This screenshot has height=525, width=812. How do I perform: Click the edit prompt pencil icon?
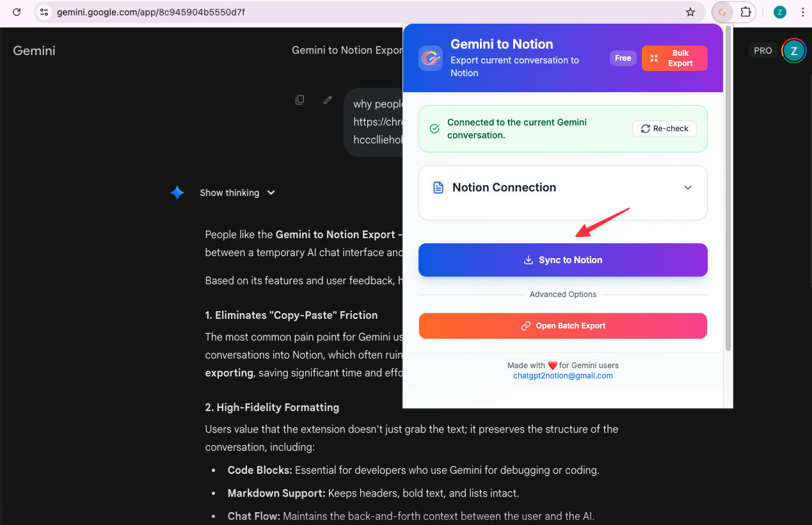(x=328, y=100)
